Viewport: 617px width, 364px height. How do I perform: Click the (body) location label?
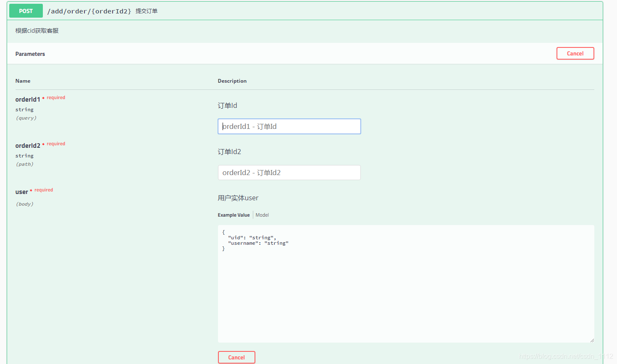click(x=24, y=204)
